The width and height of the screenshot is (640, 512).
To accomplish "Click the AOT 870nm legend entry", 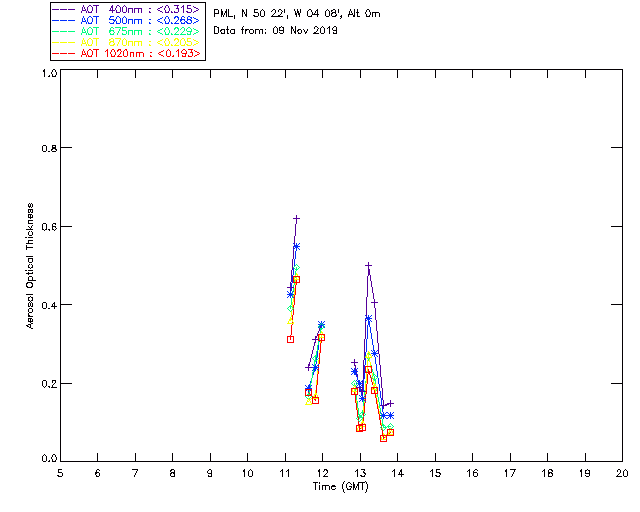I will coord(126,42).
